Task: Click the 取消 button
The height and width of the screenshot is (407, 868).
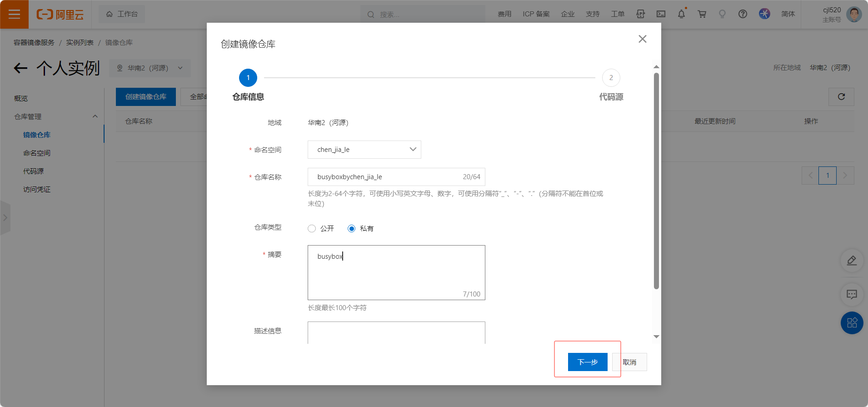Action: click(629, 362)
